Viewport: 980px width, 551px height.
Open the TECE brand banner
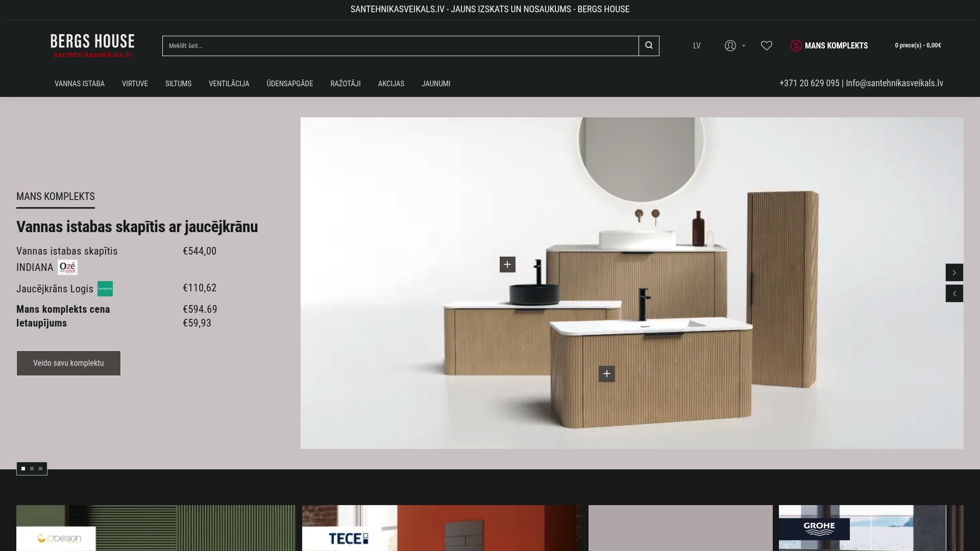point(442,528)
